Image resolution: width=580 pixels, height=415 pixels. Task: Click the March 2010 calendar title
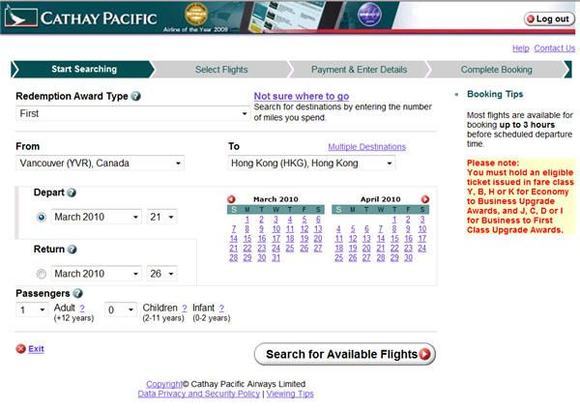tap(276, 199)
